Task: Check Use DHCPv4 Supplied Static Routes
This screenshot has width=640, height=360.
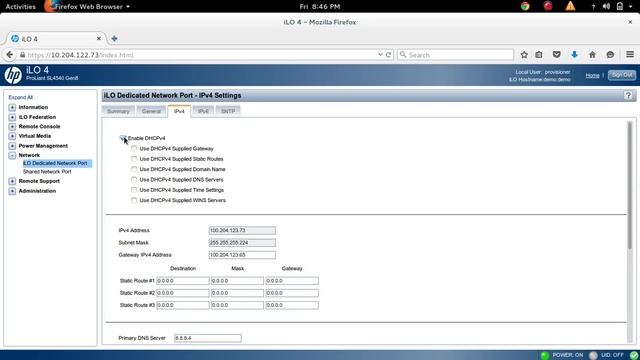Action: pyautogui.click(x=134, y=159)
